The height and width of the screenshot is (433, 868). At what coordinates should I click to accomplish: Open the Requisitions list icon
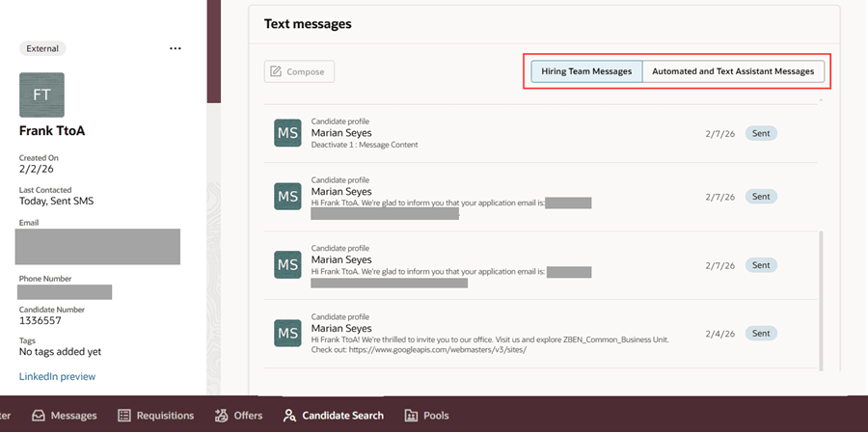coord(124,416)
